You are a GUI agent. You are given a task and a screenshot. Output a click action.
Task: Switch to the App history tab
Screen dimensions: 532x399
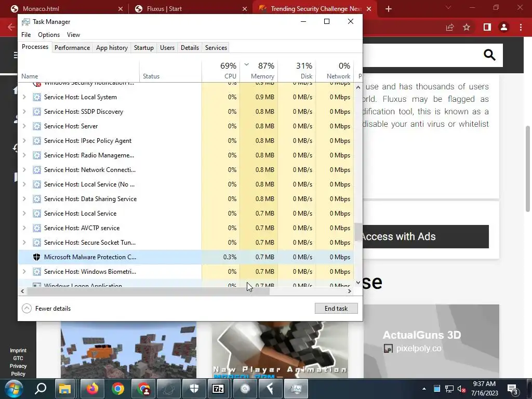[112, 48]
